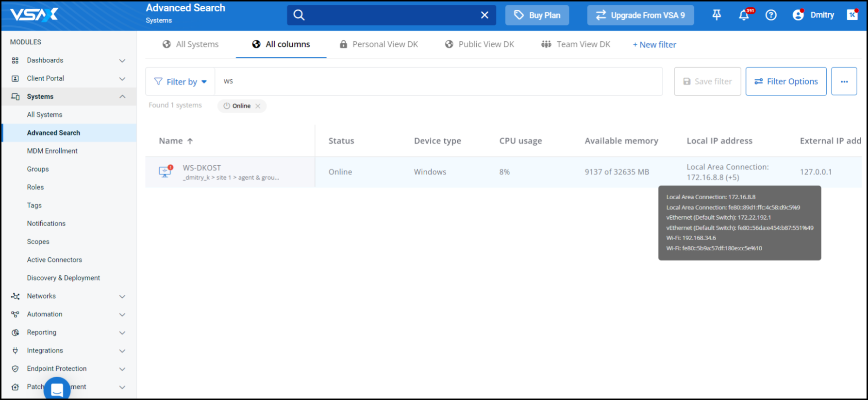
Task: Click the Reporting module icon
Action: [15, 332]
